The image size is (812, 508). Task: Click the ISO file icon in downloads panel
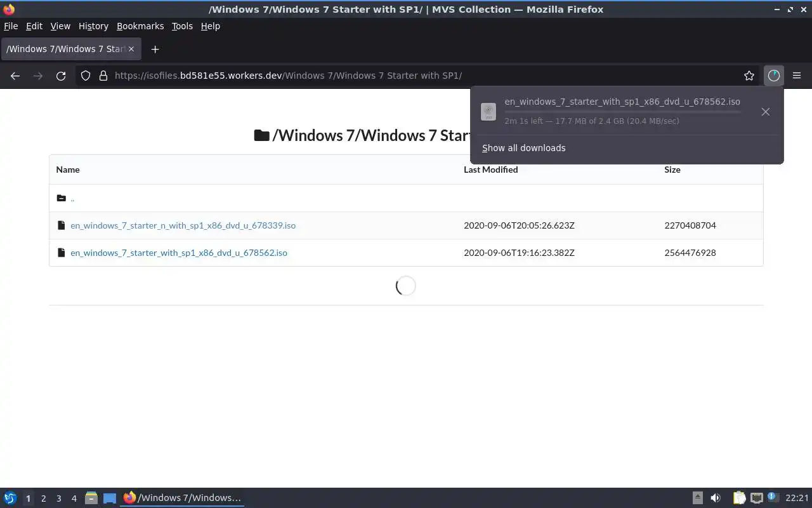[488, 112]
